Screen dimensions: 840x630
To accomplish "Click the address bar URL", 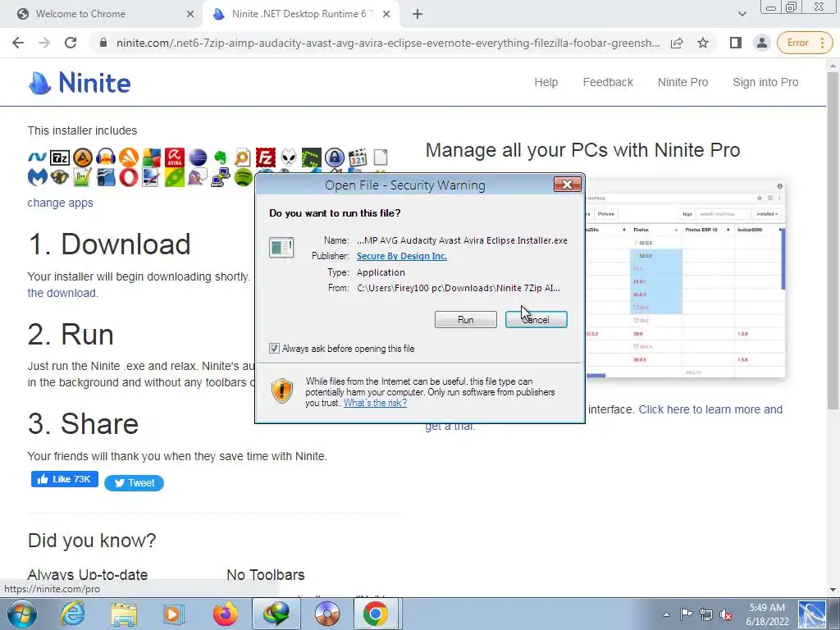I will (x=388, y=43).
